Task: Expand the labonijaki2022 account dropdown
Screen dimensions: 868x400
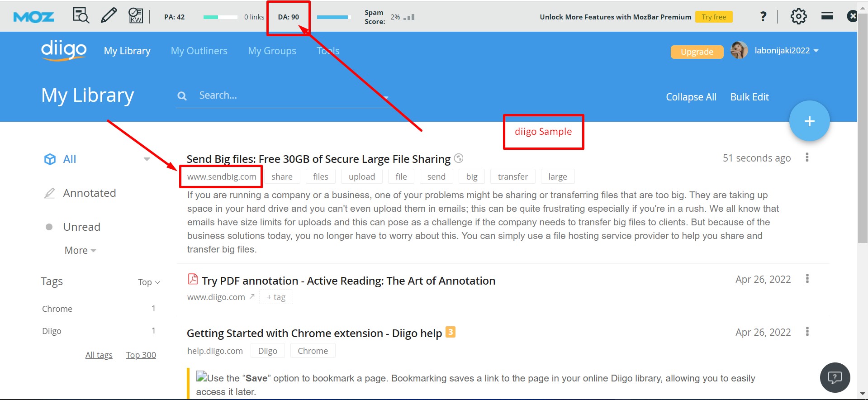Action: (x=787, y=51)
